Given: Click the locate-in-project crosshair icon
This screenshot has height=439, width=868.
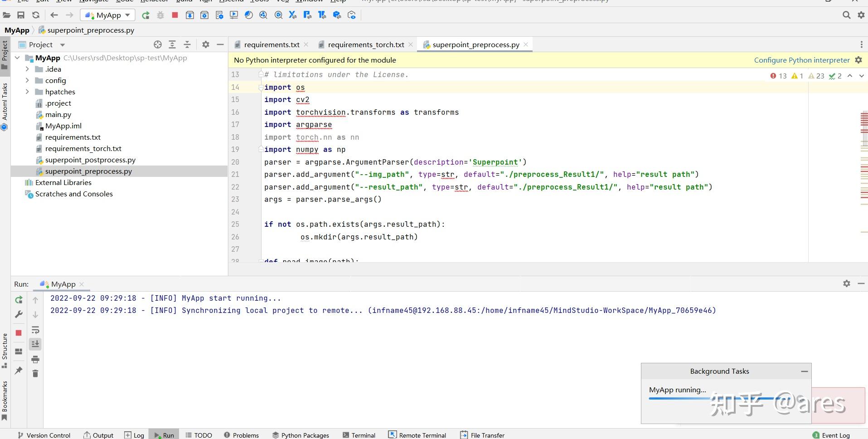Looking at the screenshot, I should [x=157, y=44].
